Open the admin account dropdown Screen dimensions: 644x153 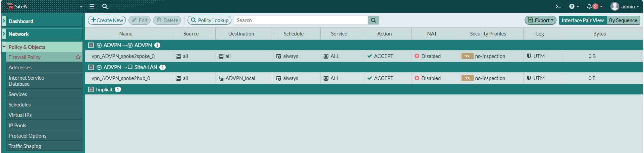pyautogui.click(x=630, y=6)
